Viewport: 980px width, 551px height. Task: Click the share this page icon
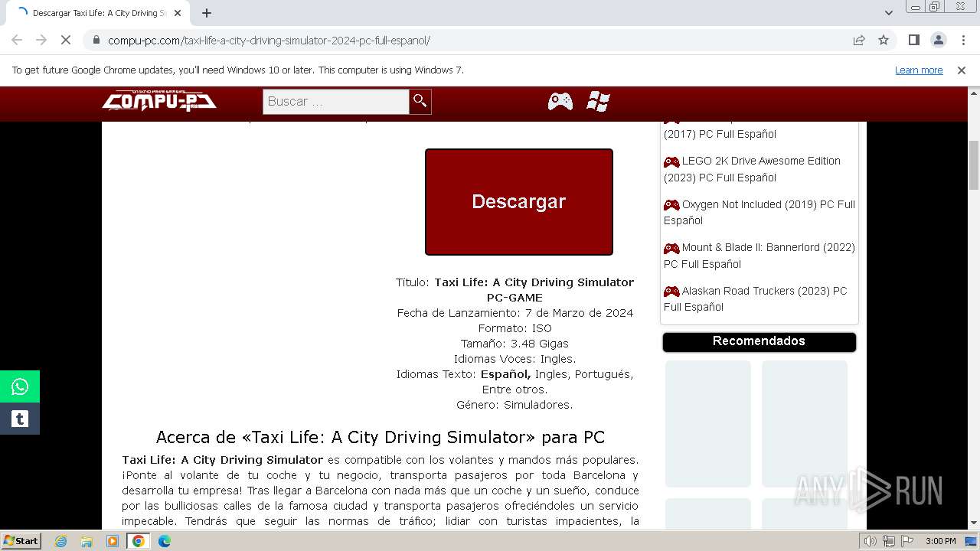click(859, 40)
